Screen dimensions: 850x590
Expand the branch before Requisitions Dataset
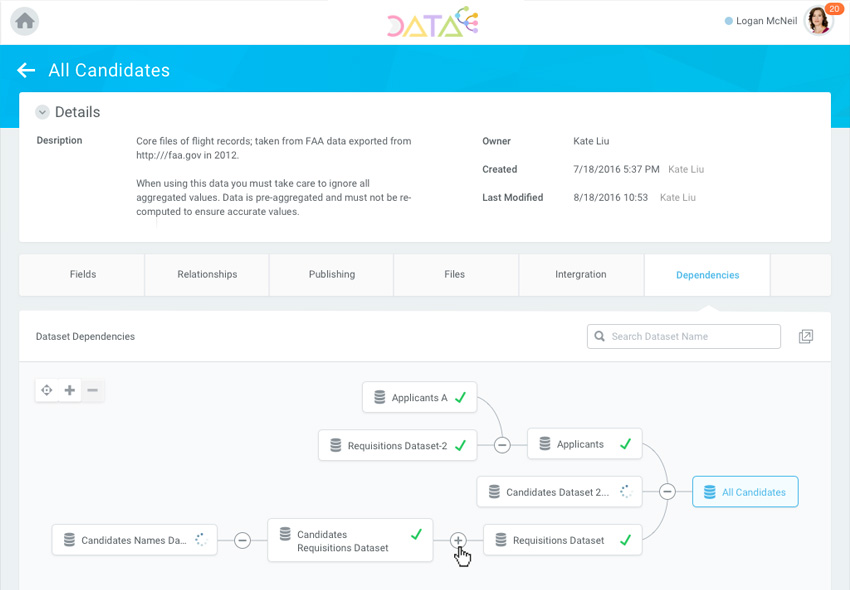pyautogui.click(x=458, y=540)
